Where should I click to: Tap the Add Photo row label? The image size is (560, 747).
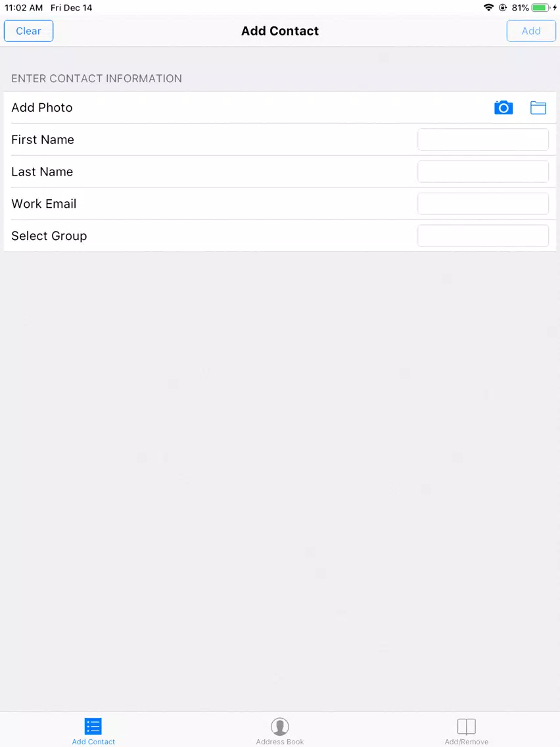[42, 108]
